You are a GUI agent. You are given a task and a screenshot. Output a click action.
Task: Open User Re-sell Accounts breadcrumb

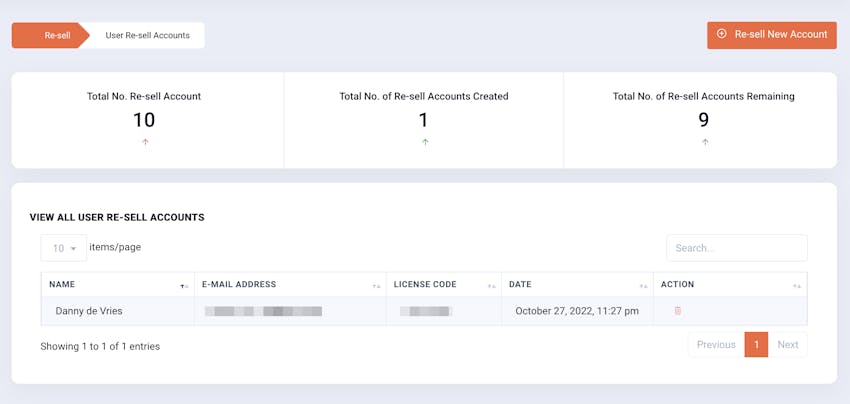147,35
